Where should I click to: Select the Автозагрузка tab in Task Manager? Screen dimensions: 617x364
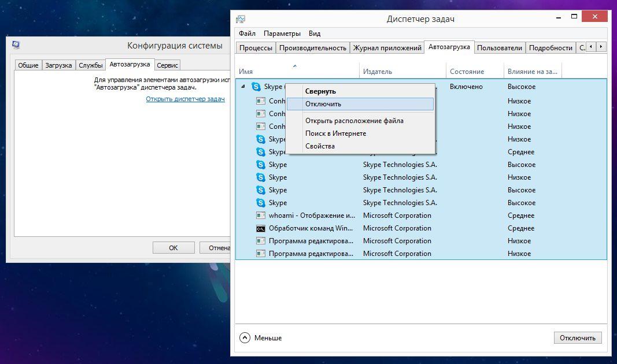[x=449, y=47]
